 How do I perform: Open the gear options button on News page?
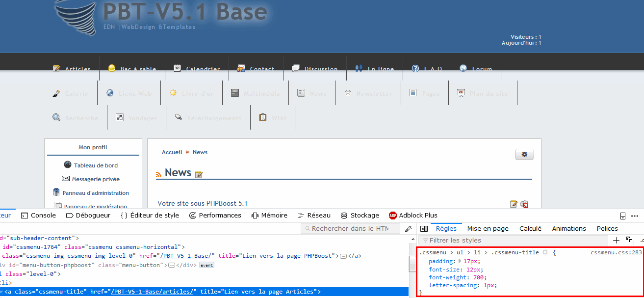click(x=524, y=155)
